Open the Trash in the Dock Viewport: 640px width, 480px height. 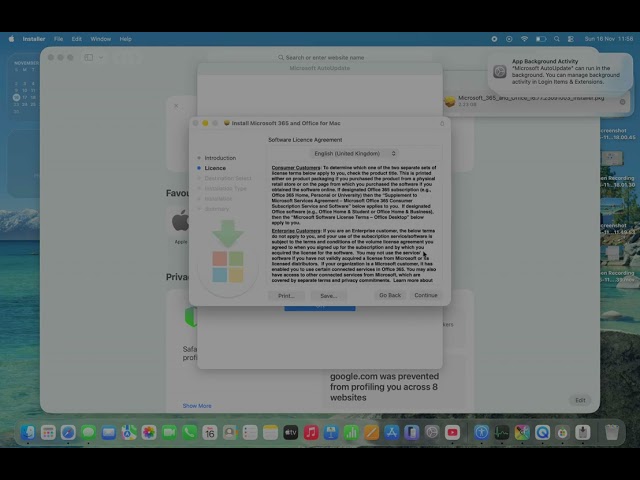[x=611, y=433]
